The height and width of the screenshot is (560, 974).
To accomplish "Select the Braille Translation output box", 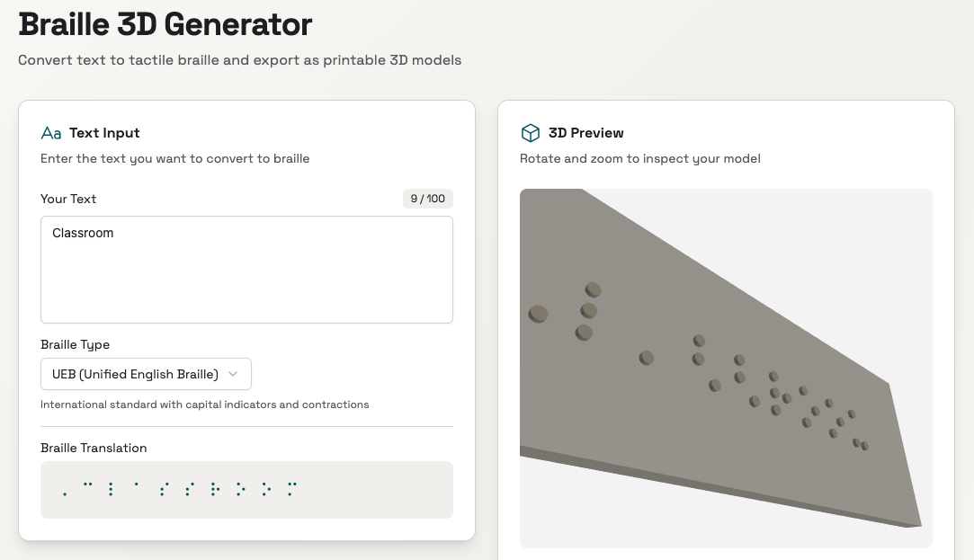I will (246, 490).
